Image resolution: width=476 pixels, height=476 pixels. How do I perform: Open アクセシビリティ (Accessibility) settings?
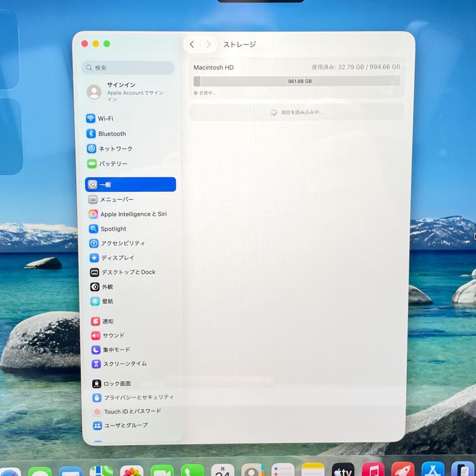(93, 243)
